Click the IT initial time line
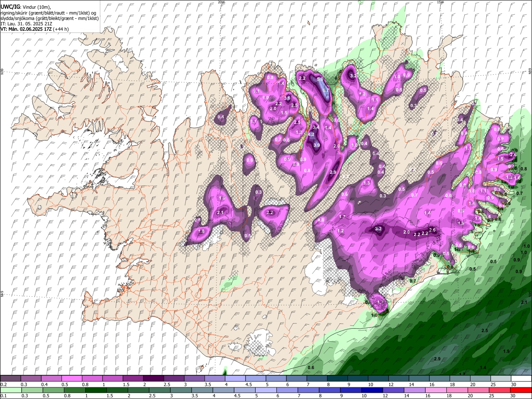 point(26,24)
